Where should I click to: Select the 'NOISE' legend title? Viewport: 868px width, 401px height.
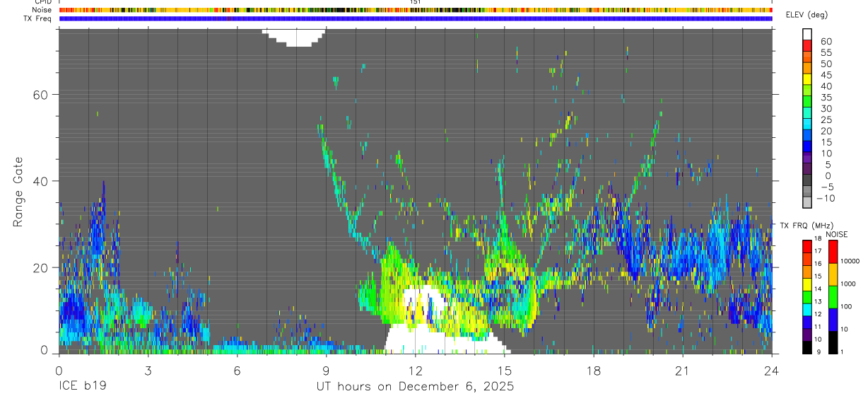835,234
